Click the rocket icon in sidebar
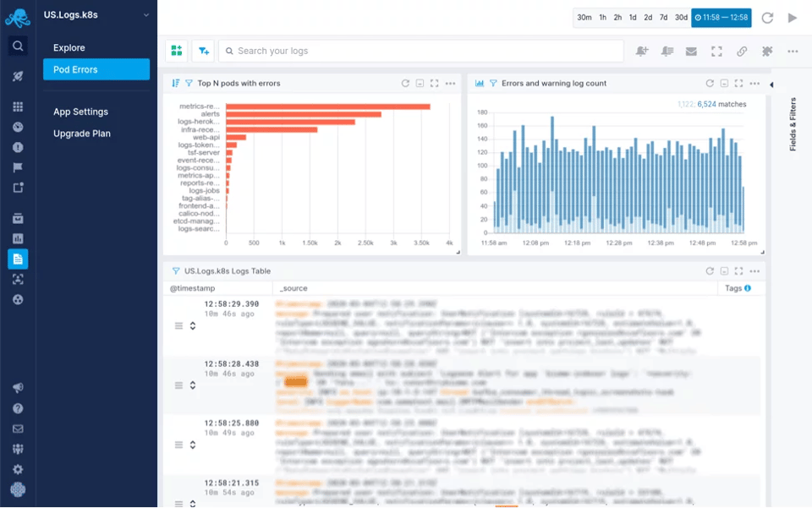This screenshot has width=812, height=508. tap(18, 76)
